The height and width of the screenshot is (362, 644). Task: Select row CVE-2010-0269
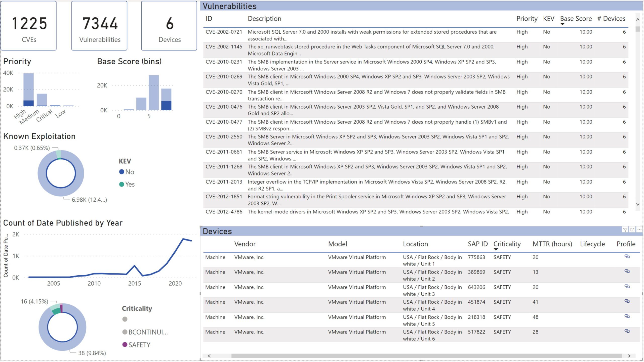click(416, 80)
